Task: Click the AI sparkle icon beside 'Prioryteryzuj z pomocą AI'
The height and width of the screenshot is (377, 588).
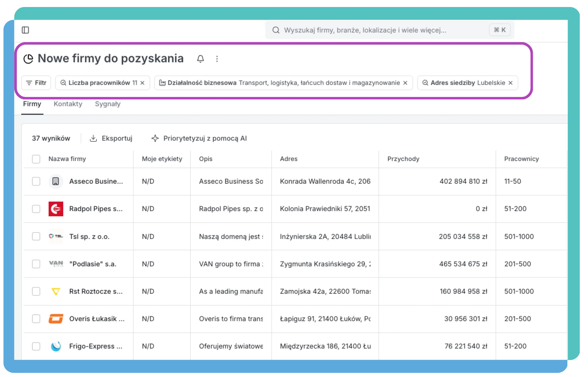Action: [155, 138]
